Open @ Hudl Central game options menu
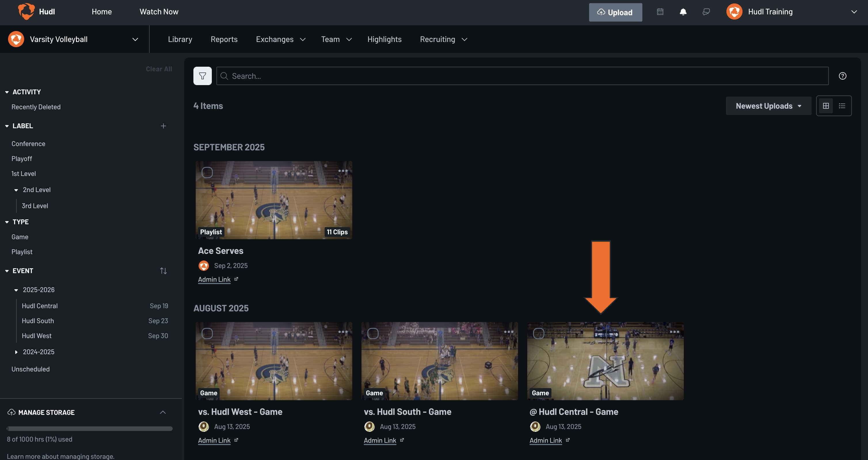This screenshot has height=460, width=868. click(674, 331)
